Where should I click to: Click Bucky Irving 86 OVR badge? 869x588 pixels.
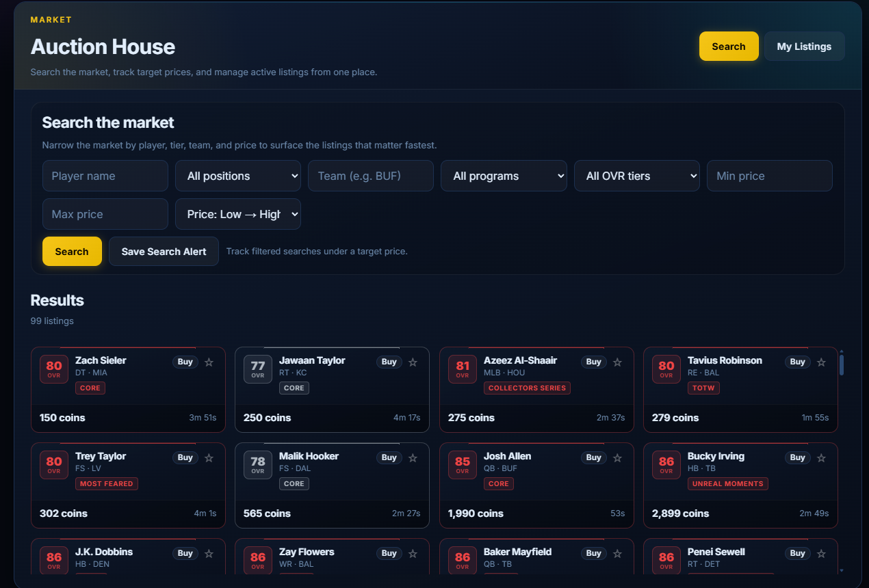[x=666, y=465]
